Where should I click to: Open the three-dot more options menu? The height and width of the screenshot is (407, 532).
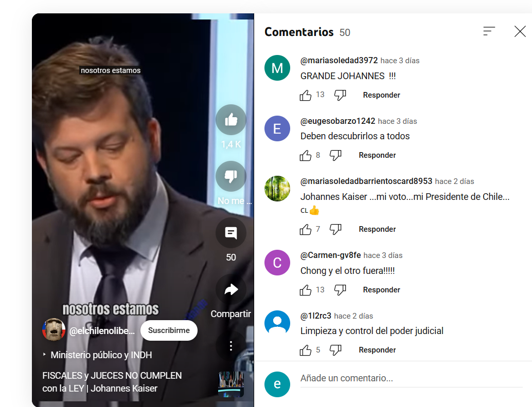click(x=231, y=346)
